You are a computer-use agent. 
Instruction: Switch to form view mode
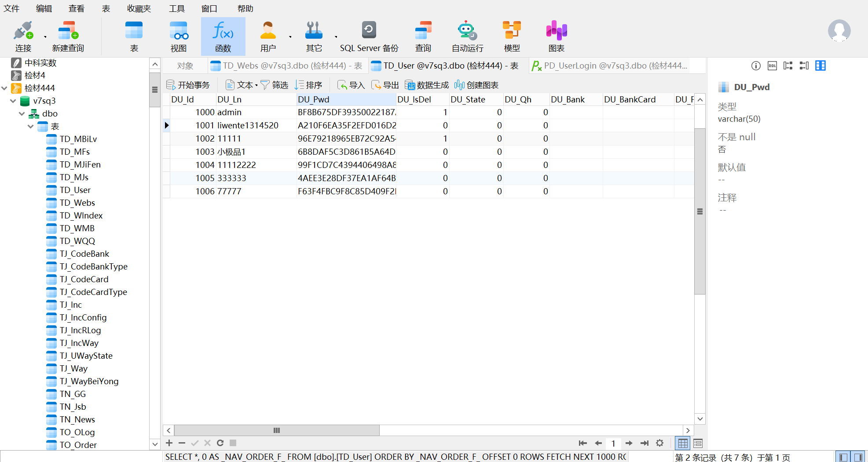698,443
